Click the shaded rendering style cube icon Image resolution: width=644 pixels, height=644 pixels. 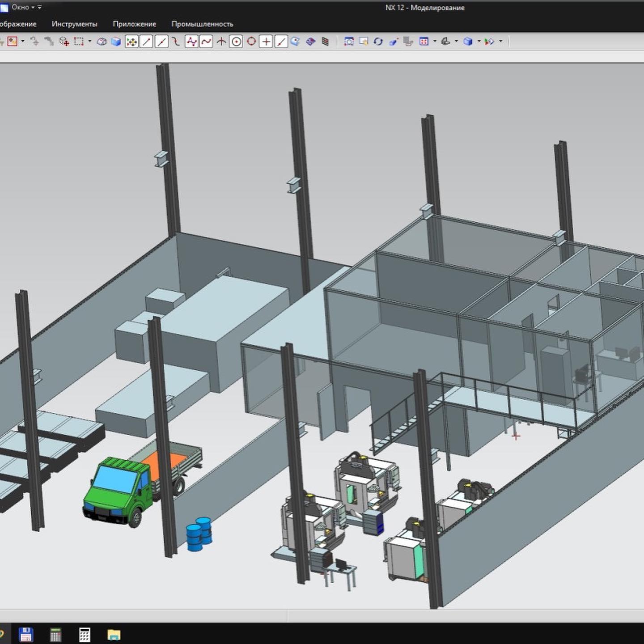tap(468, 42)
